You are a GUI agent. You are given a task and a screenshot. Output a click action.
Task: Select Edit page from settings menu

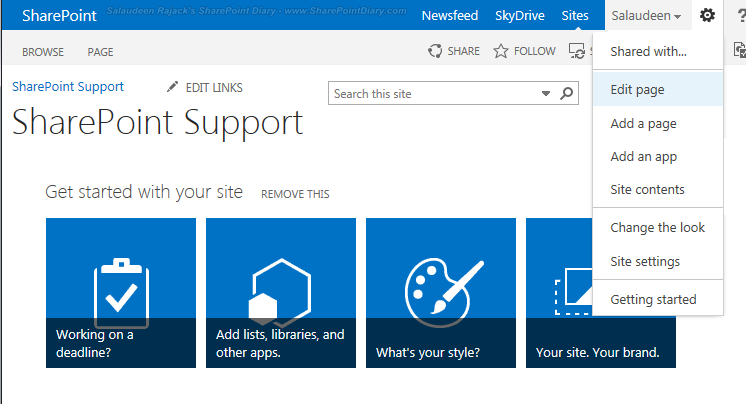point(637,89)
